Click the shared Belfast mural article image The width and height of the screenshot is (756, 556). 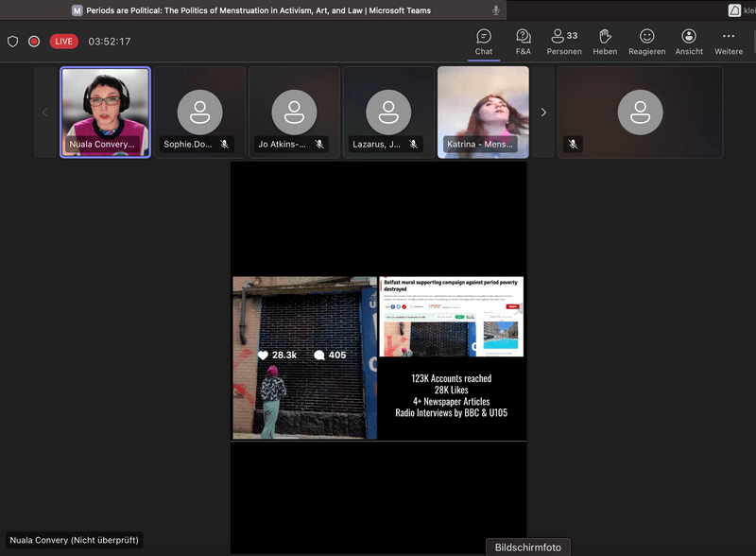(452, 317)
